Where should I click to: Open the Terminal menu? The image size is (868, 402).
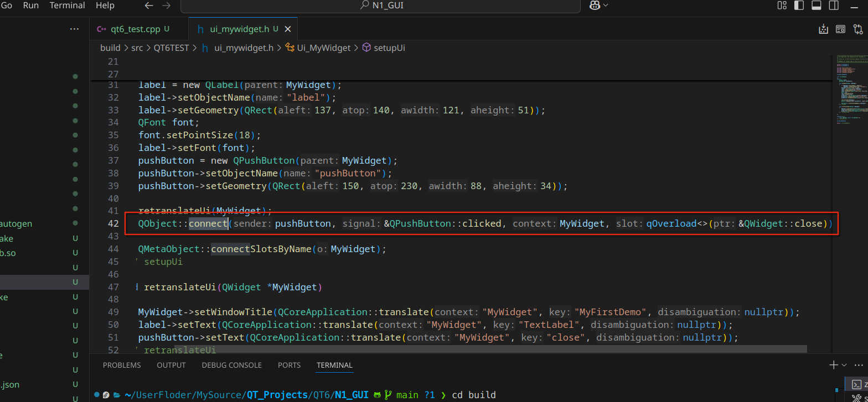pos(68,6)
